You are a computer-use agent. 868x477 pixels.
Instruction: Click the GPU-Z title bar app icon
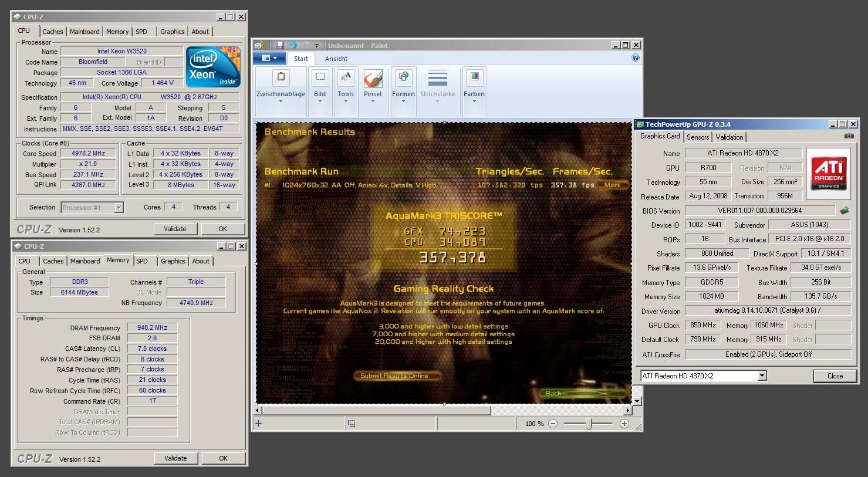click(640, 124)
